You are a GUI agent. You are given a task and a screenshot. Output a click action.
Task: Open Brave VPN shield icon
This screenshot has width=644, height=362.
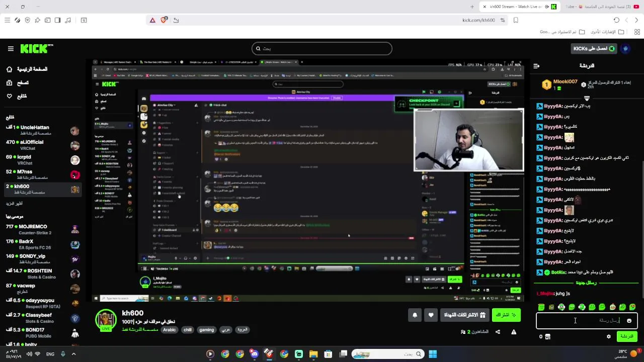(27, 20)
